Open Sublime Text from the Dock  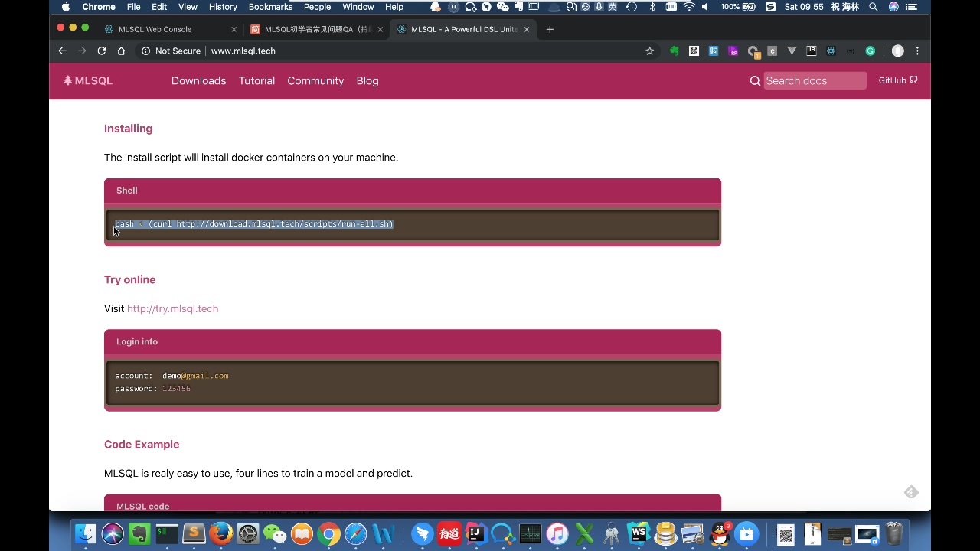[194, 533]
